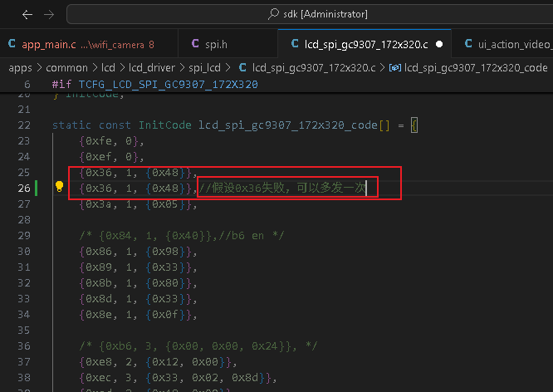
Task: Open the common breadcrumb segment
Action: [x=66, y=67]
